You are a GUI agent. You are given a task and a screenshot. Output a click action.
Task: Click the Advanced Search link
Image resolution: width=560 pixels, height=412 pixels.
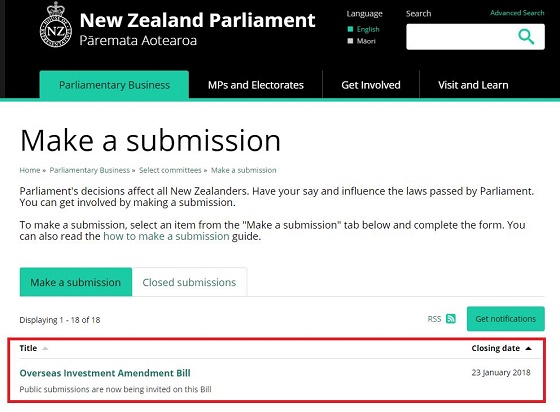coord(517,13)
